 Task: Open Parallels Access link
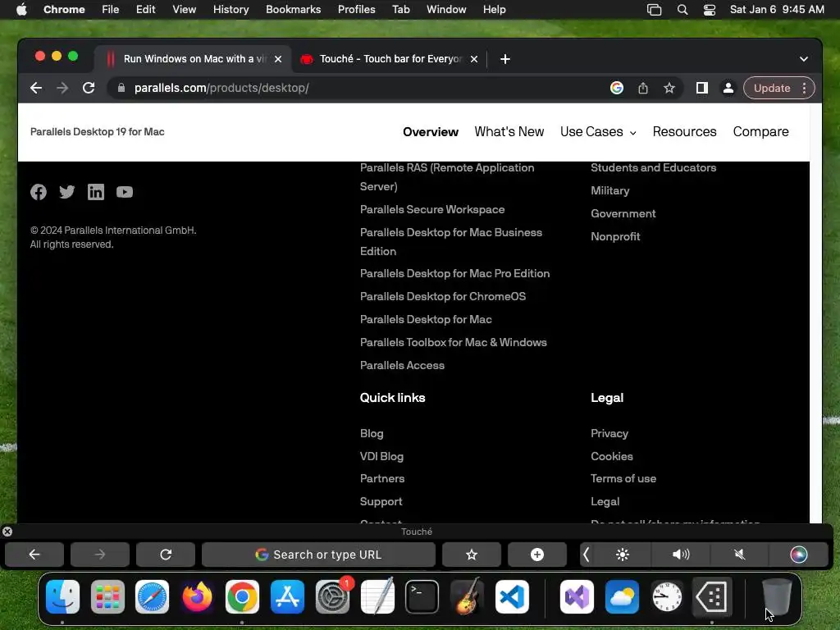coord(402,365)
